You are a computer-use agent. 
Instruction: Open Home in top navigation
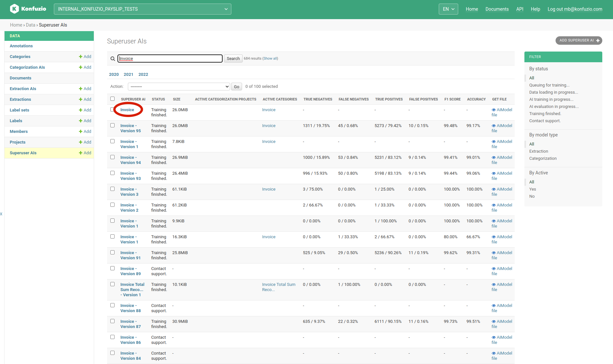[x=472, y=9]
